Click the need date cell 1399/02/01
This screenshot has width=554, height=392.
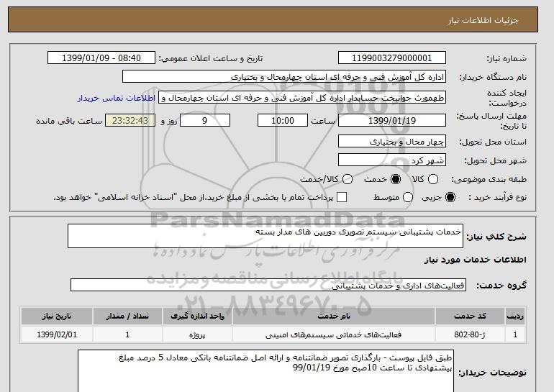57,334
